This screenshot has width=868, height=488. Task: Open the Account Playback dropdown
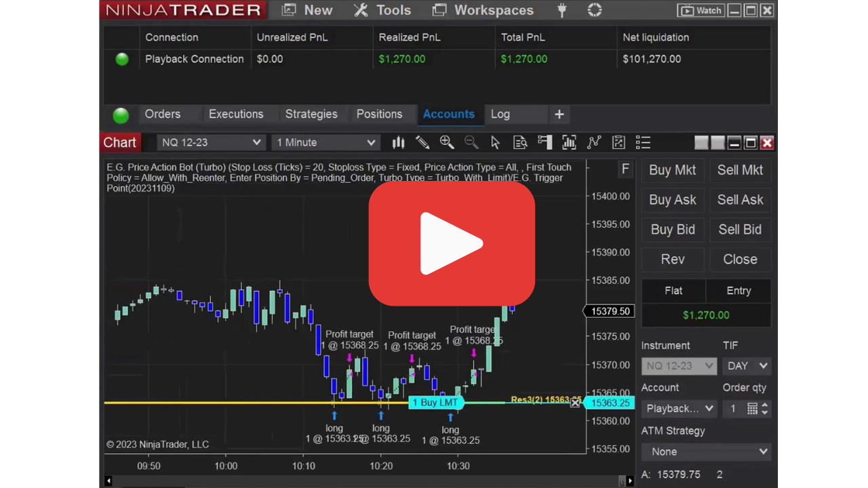[x=679, y=409]
